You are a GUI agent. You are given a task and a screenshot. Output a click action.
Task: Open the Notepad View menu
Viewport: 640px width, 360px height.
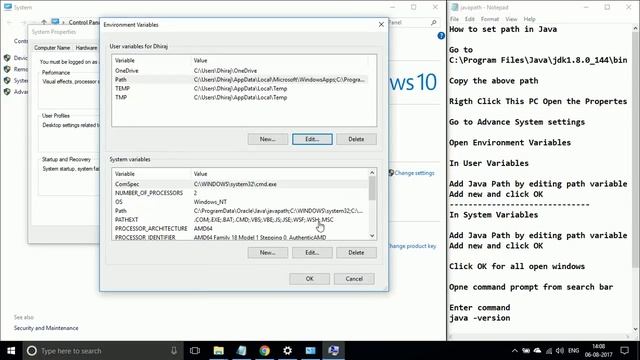511,19
